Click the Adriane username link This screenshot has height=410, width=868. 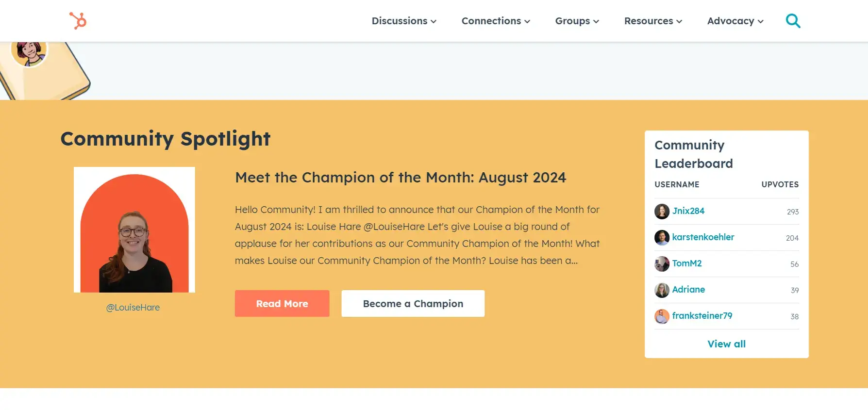tap(688, 289)
